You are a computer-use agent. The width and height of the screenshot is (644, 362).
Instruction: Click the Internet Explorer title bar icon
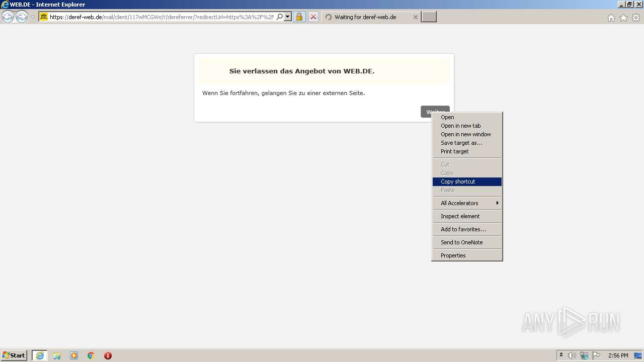(x=5, y=5)
